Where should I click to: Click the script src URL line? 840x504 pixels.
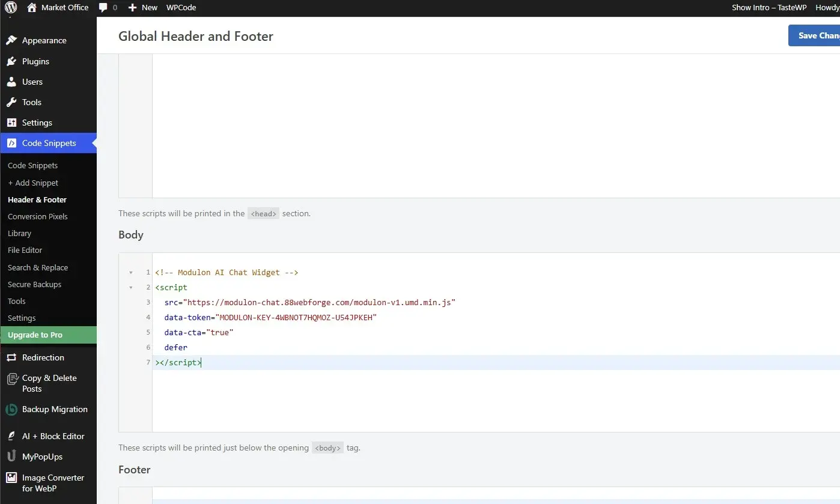coord(310,303)
